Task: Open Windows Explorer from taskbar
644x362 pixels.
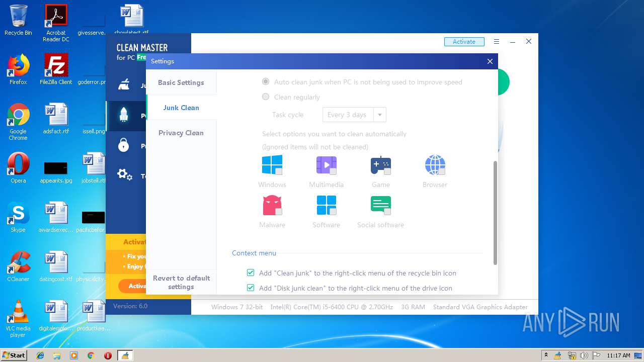Action: [x=57, y=355]
